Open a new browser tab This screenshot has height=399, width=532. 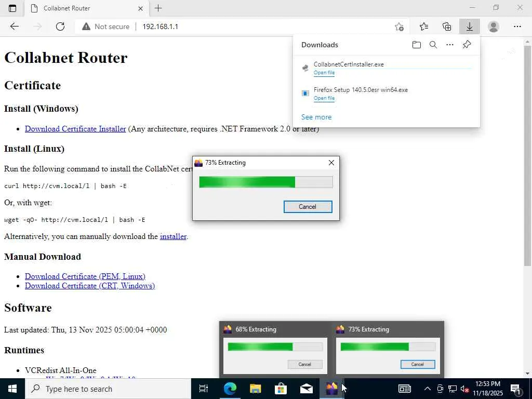pyautogui.click(x=158, y=8)
